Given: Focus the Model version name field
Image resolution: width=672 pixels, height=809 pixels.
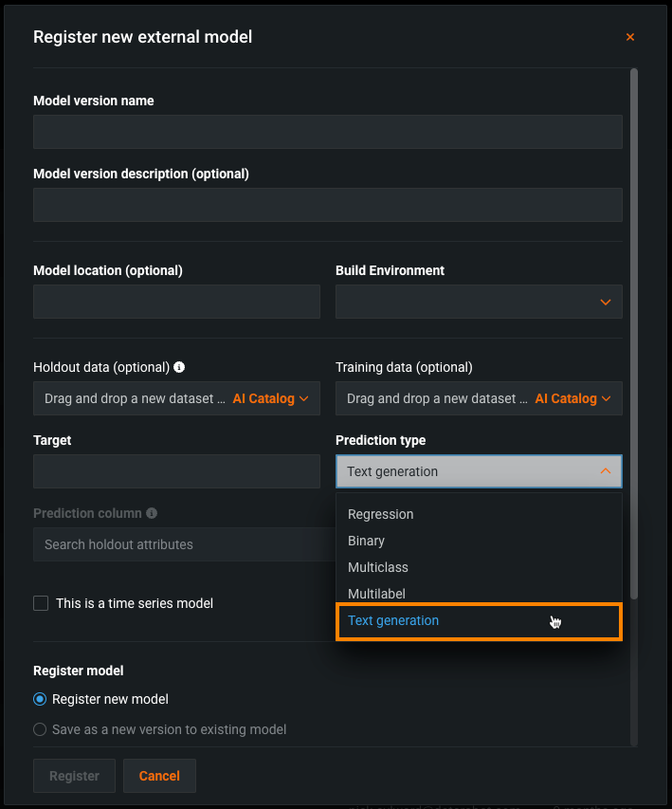Looking at the screenshot, I should [327, 132].
